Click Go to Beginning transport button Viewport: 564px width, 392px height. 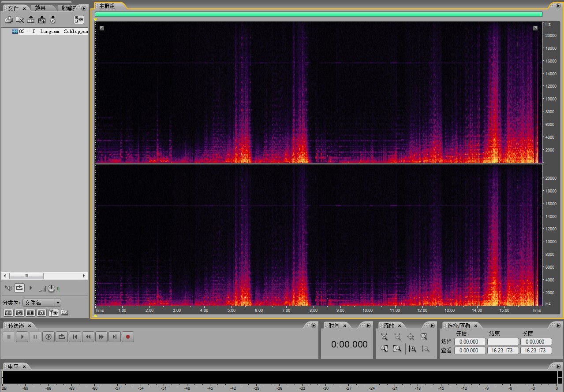pyautogui.click(x=75, y=337)
